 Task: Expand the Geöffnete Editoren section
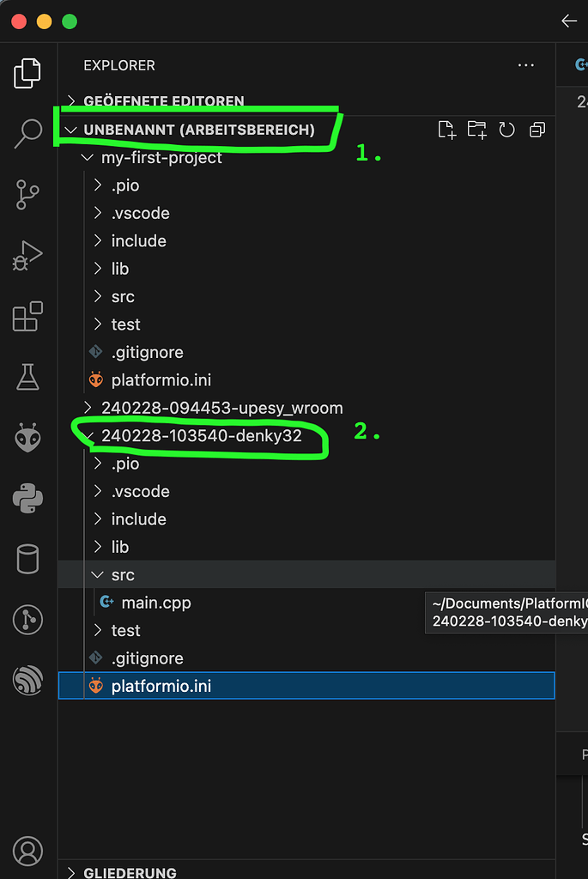pos(164,101)
